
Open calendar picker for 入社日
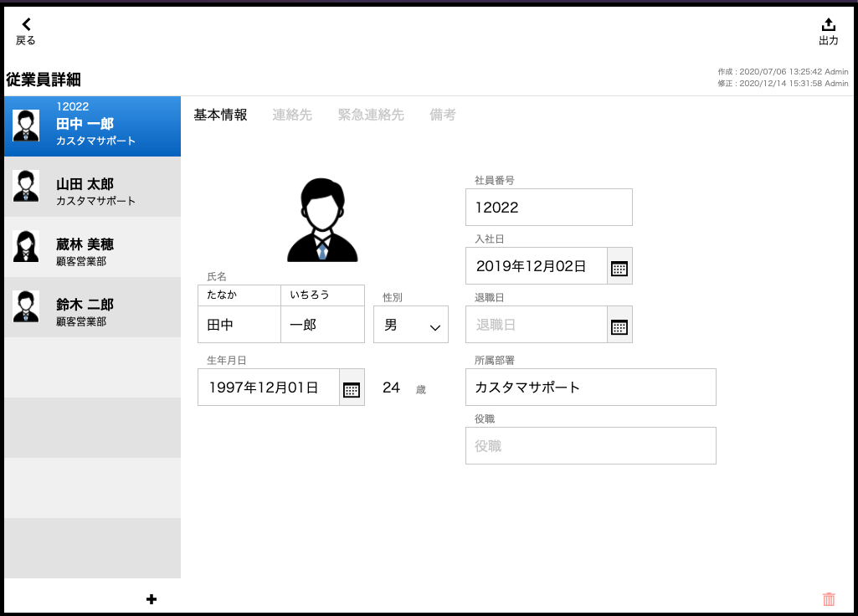[619, 267]
